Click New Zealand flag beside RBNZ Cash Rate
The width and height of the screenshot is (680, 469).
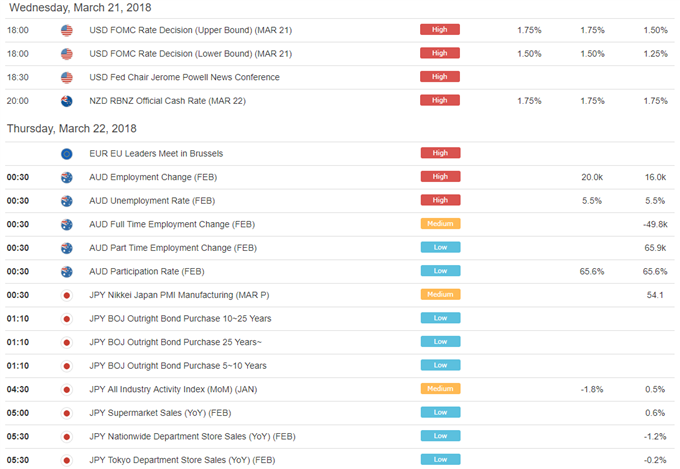(67, 100)
